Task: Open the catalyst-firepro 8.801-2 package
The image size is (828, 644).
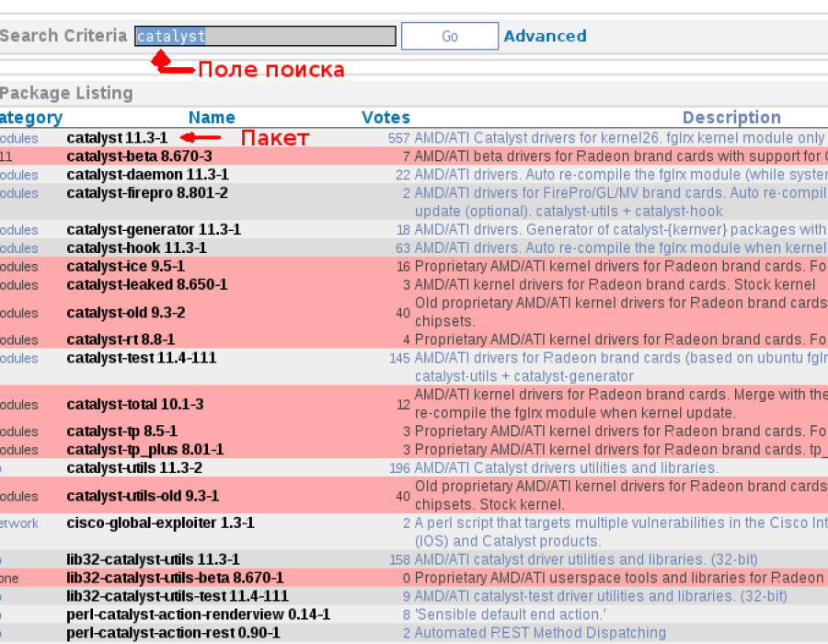Action: click(x=147, y=193)
